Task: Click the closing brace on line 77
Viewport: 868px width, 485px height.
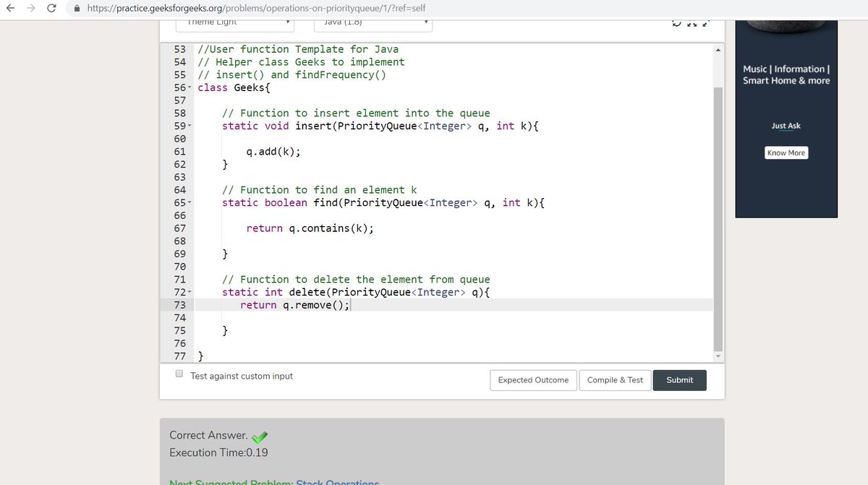Action: 200,356
